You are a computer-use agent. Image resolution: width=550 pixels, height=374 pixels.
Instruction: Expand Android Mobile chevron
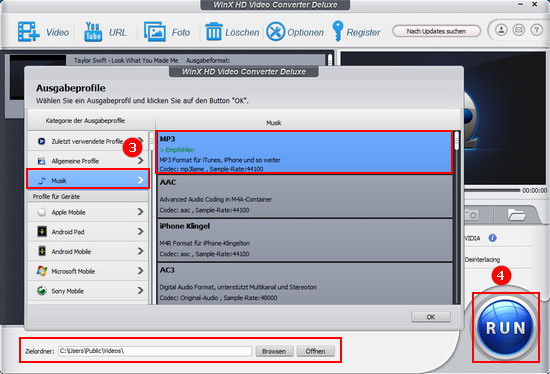click(140, 251)
